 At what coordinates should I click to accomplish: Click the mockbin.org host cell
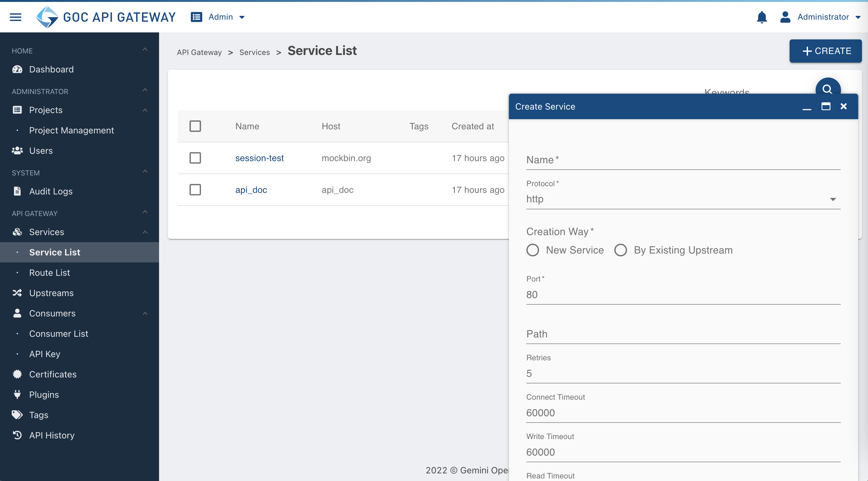tap(346, 158)
